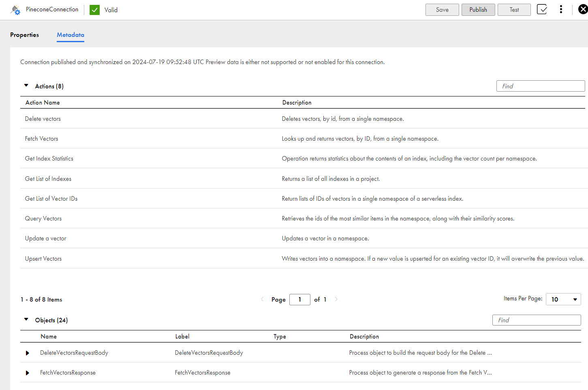The width and height of the screenshot is (588, 390).
Task: Open the three-dot more options menu
Action: point(561,9)
